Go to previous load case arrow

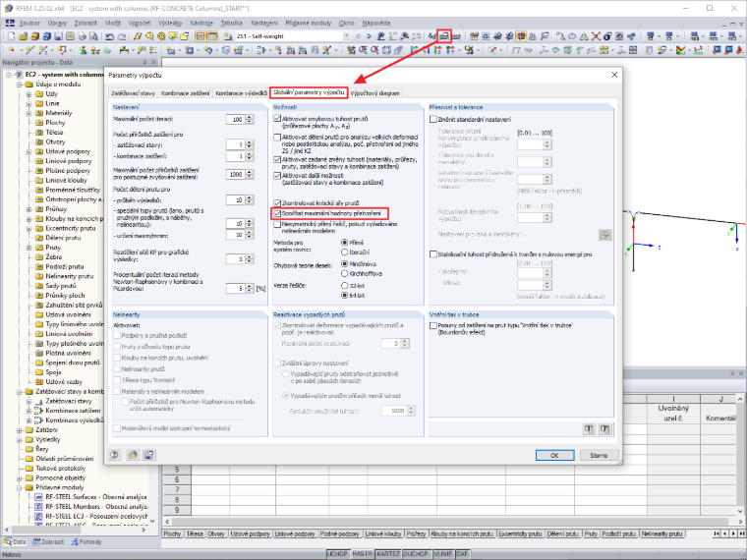tap(358, 36)
